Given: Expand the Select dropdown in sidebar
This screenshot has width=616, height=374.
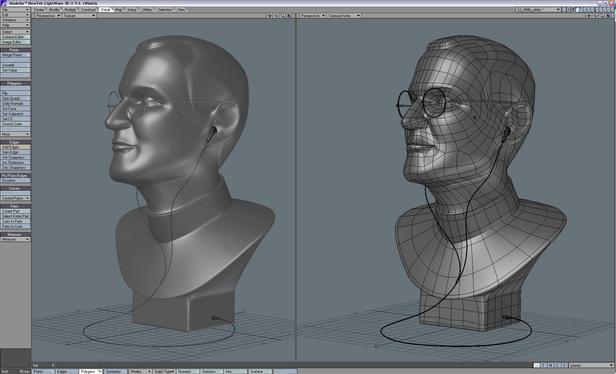Looking at the screenshot, I should (15, 32).
